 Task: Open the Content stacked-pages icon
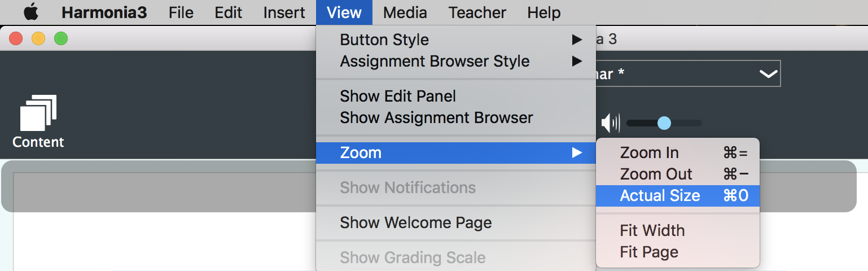[x=38, y=113]
